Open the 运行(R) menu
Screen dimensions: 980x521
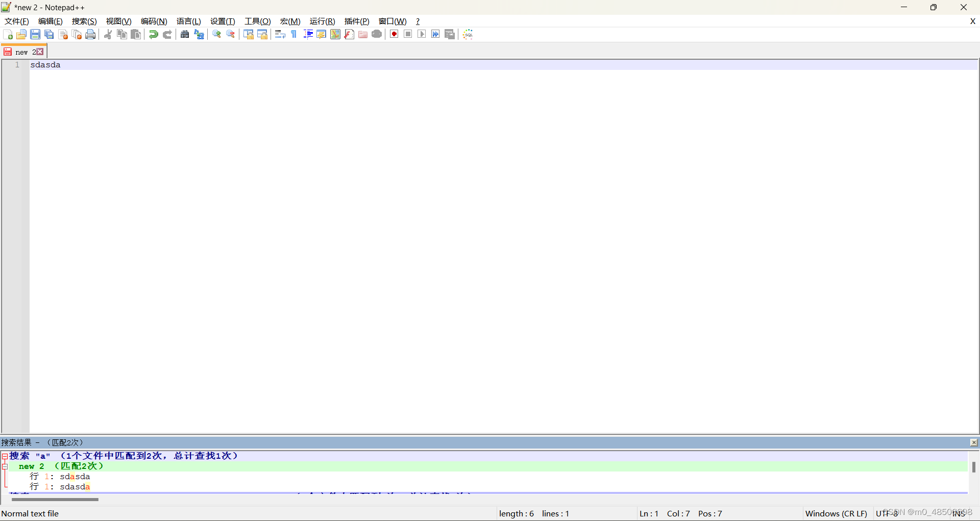pyautogui.click(x=323, y=21)
